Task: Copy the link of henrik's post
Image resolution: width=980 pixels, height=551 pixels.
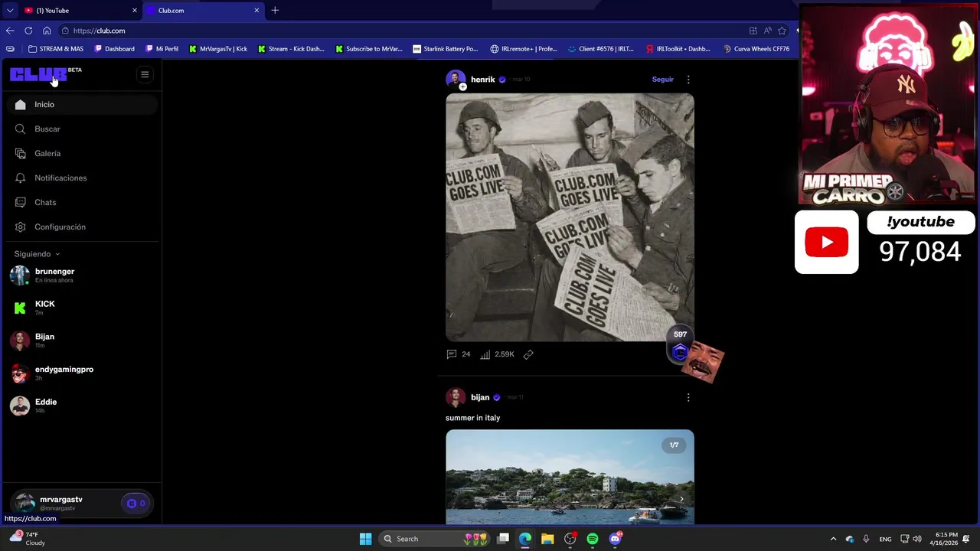Action: [528, 354]
